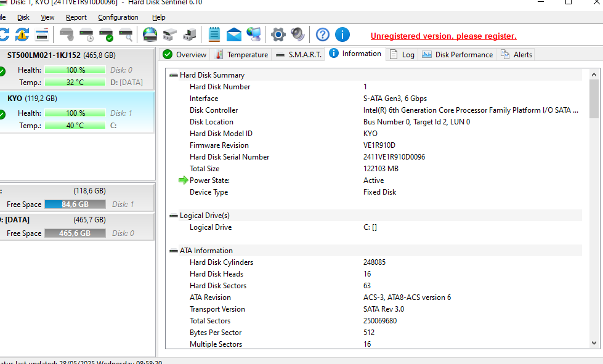Open Configuration via the gear toolbar icon
The height and width of the screenshot is (364, 603).
coord(278,34)
